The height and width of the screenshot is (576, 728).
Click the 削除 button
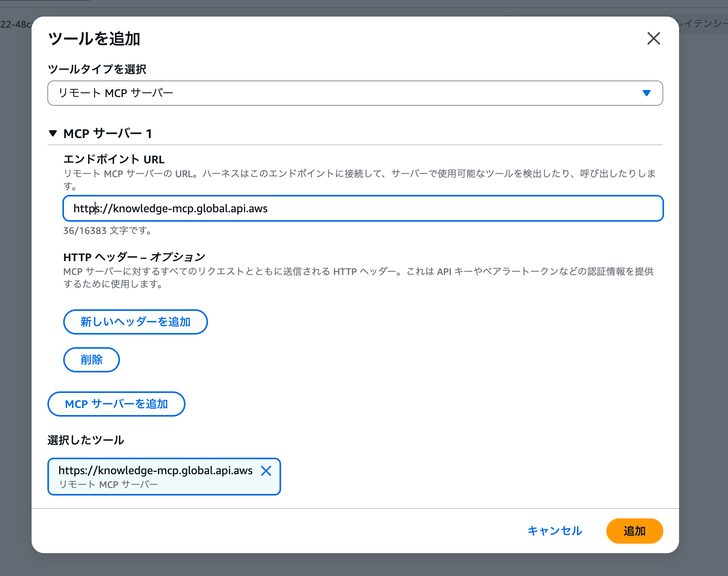click(92, 360)
